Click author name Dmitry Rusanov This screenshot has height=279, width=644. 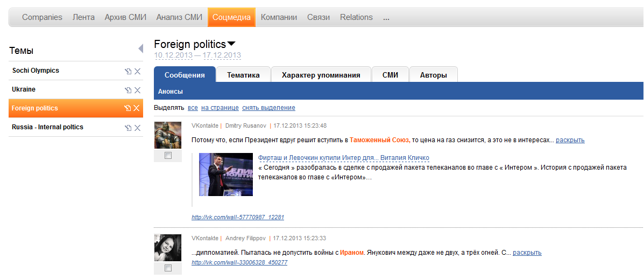click(246, 125)
